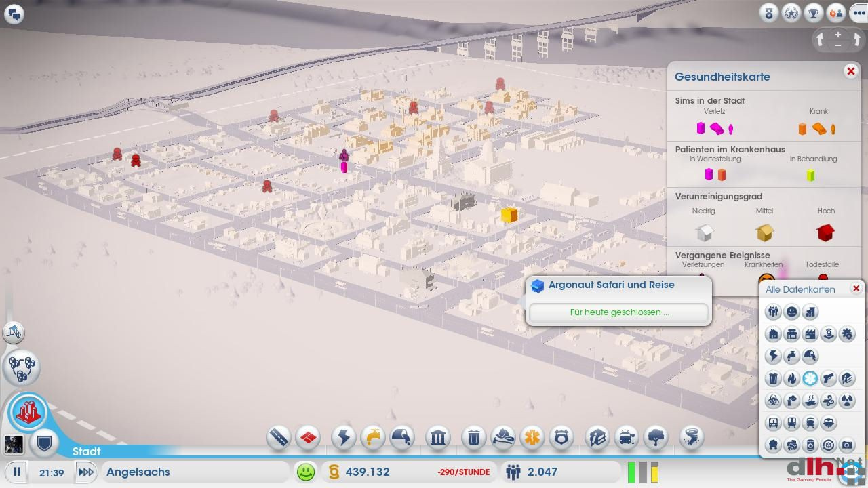Screen dimensions: 868x488
Task: Show the Density building-height data map
Action: [x=810, y=312]
